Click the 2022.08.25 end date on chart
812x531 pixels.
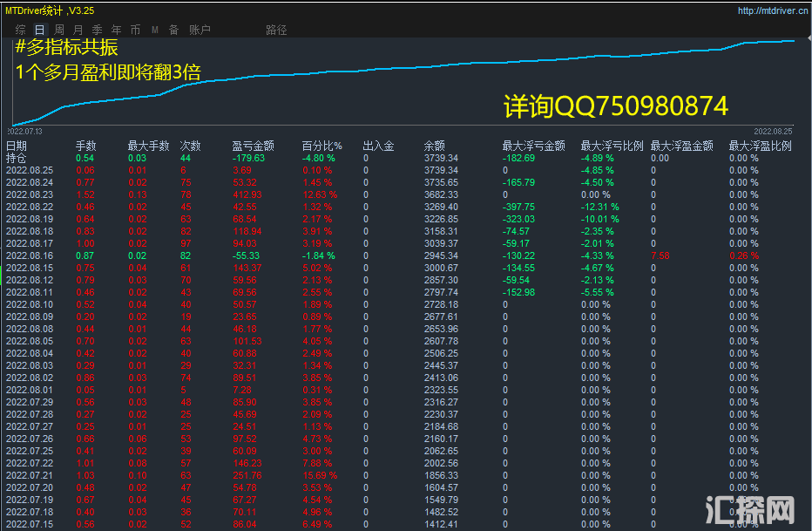click(x=773, y=130)
